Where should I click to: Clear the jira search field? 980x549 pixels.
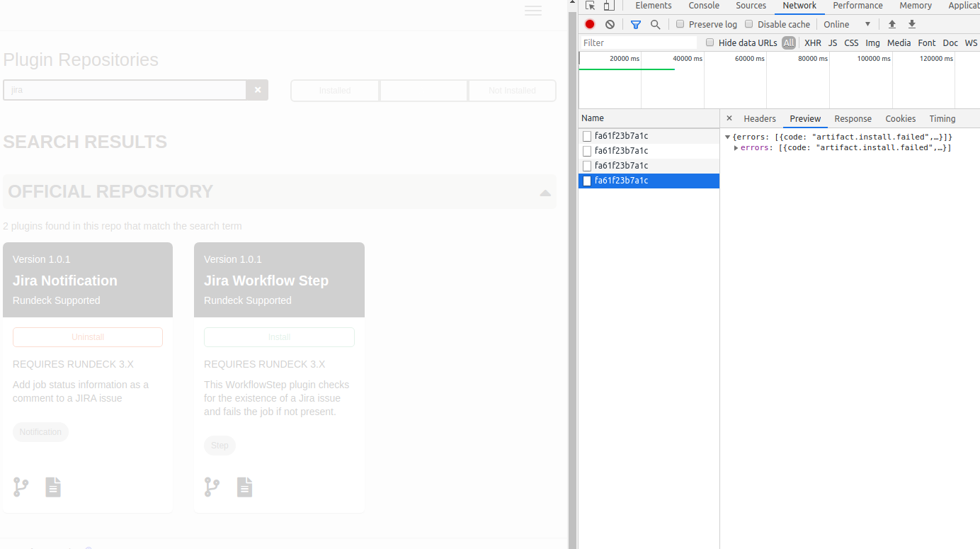[x=257, y=89]
